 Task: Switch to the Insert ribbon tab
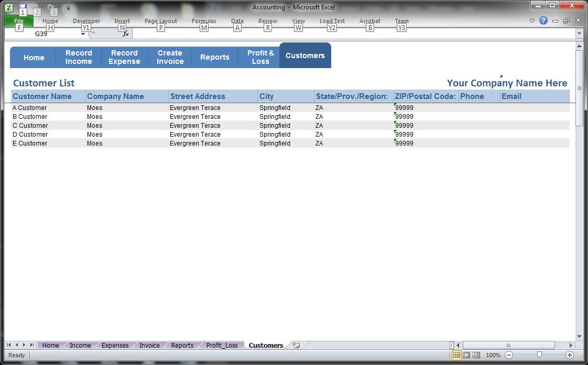(122, 21)
